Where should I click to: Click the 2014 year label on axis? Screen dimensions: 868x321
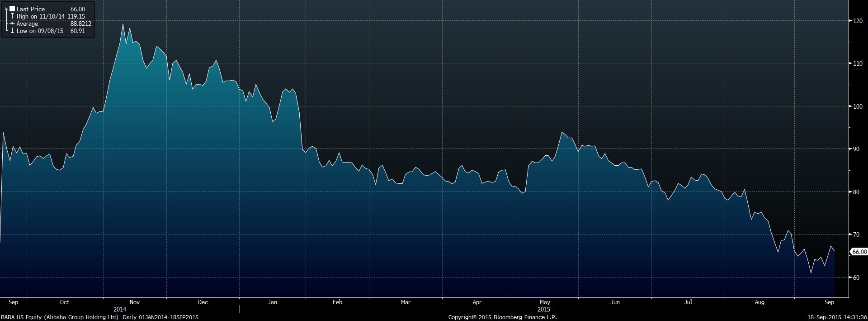120,309
